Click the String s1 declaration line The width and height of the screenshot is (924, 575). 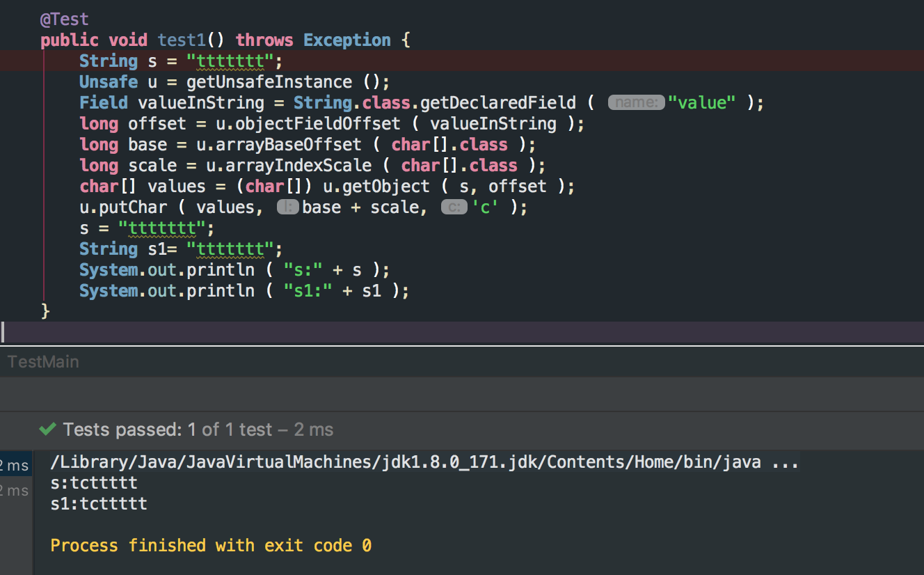pos(182,249)
